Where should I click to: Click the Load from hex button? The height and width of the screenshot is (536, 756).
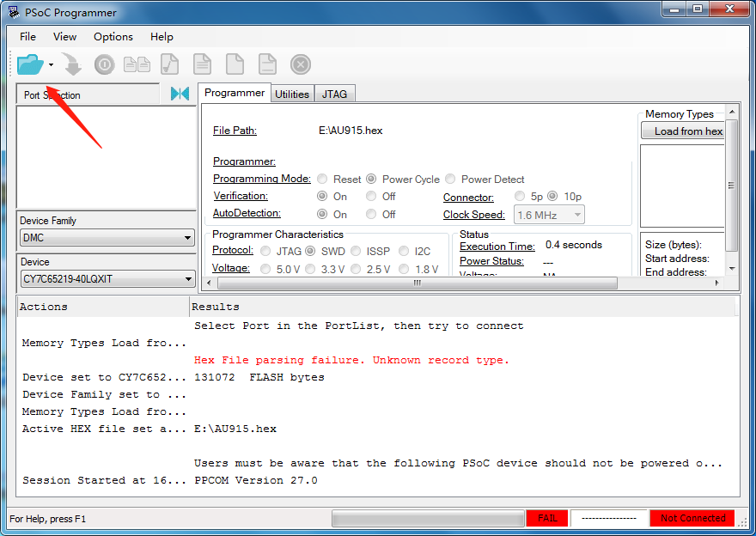pos(683,131)
